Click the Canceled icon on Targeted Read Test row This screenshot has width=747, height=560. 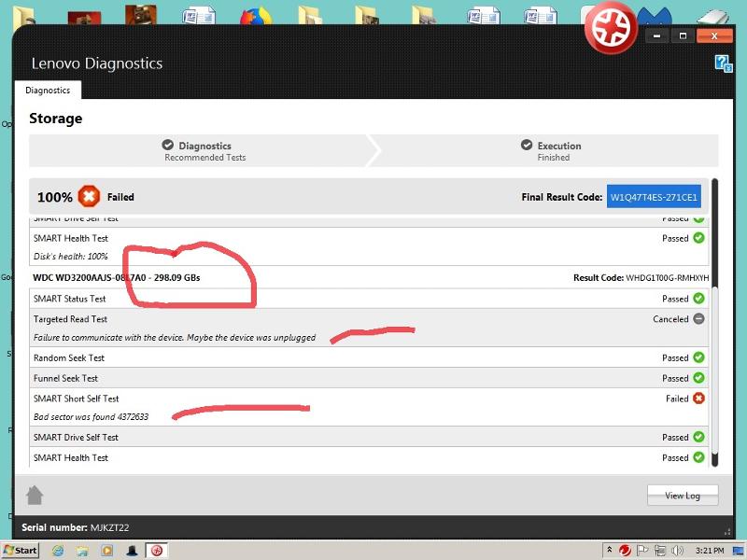(x=698, y=318)
